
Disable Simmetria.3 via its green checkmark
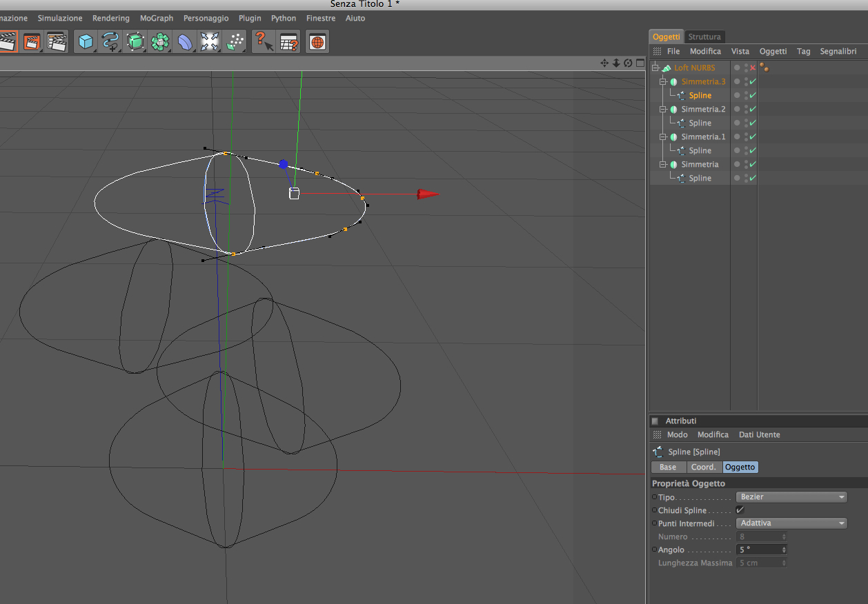(x=753, y=82)
